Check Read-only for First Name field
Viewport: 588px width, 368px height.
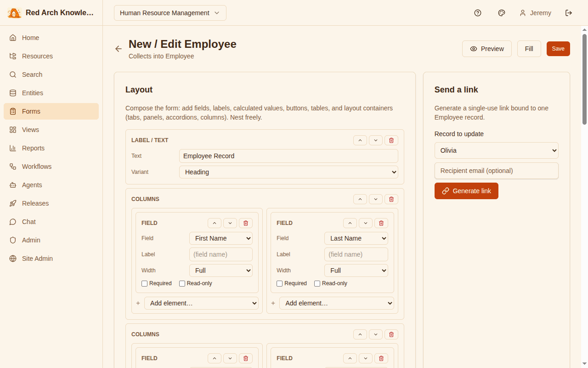[x=182, y=283]
